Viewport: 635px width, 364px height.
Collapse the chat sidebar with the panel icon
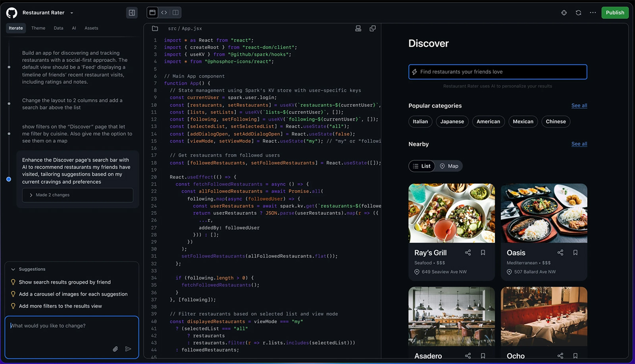pos(132,12)
